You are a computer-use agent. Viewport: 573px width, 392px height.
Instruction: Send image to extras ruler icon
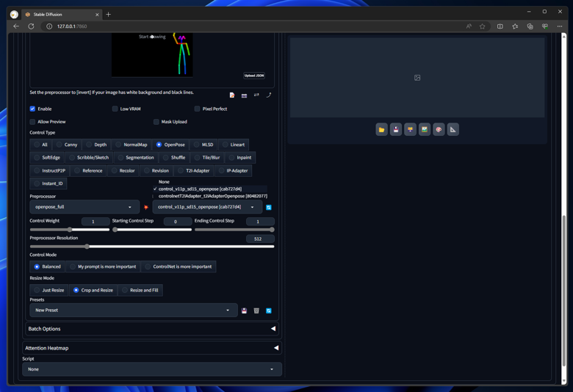pos(453,130)
